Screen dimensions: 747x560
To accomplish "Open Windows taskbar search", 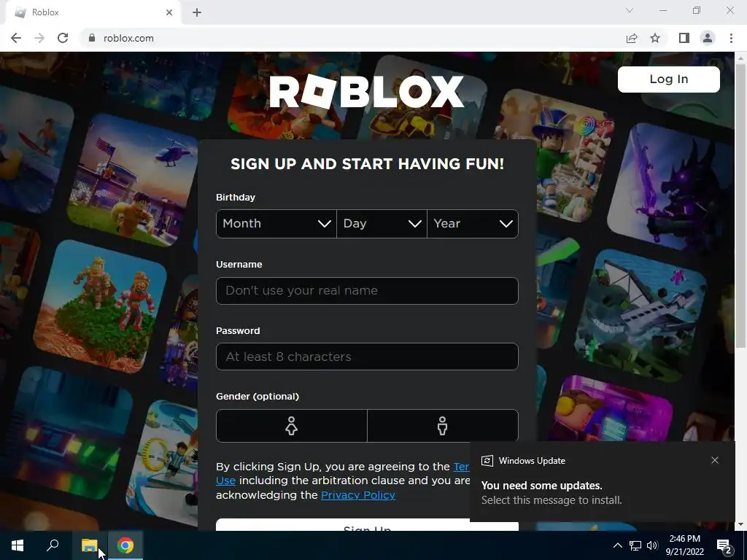I will 53,545.
